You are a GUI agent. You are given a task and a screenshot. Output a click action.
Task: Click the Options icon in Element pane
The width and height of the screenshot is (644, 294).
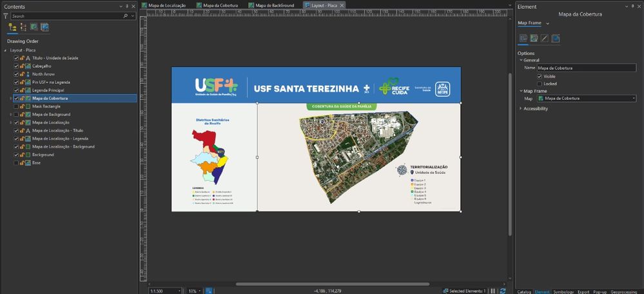(523, 39)
